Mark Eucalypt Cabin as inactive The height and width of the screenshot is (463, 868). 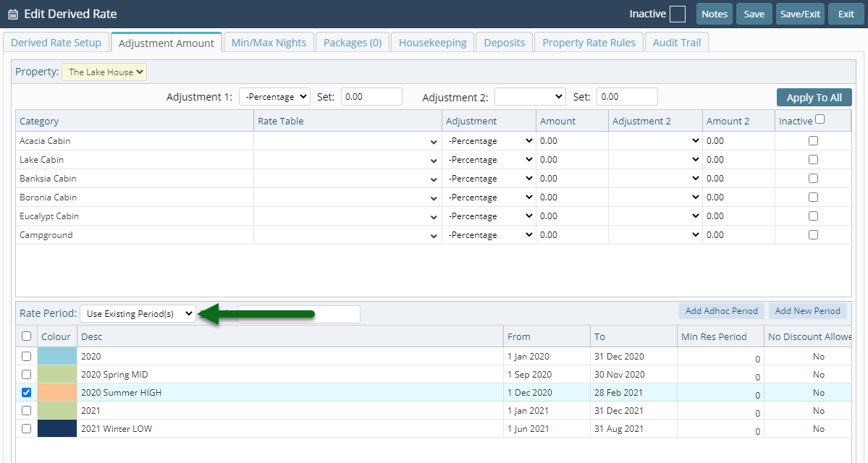[813, 216]
